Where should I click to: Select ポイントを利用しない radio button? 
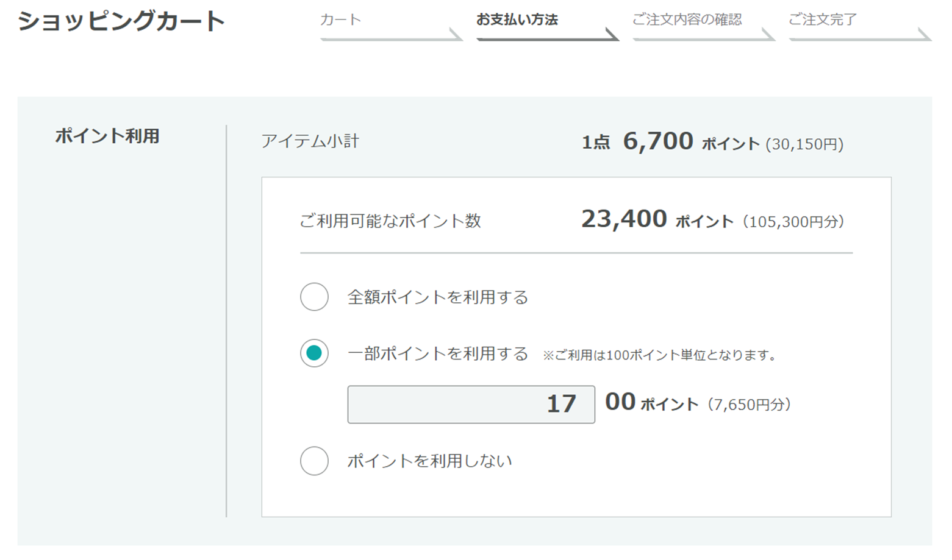[x=314, y=461]
